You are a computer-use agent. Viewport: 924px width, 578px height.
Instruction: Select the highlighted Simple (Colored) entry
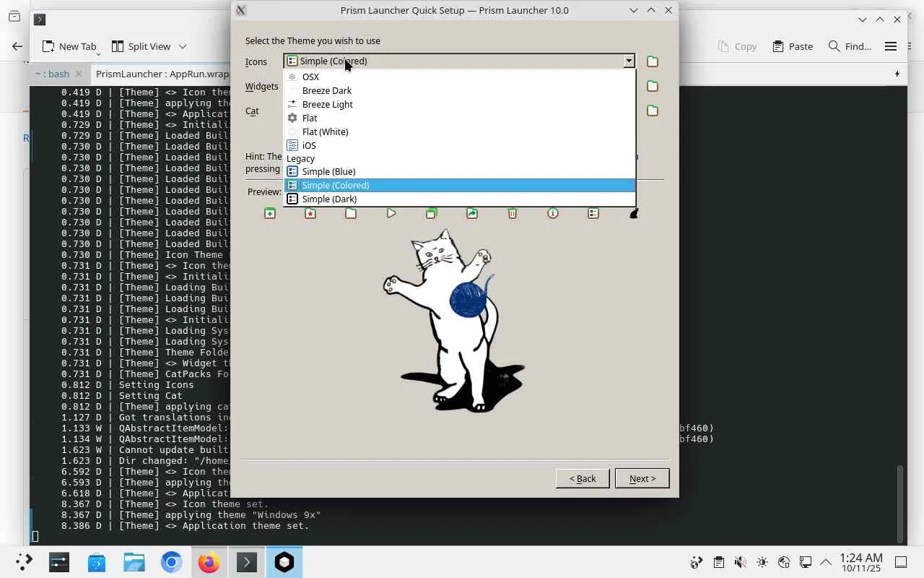point(459,185)
